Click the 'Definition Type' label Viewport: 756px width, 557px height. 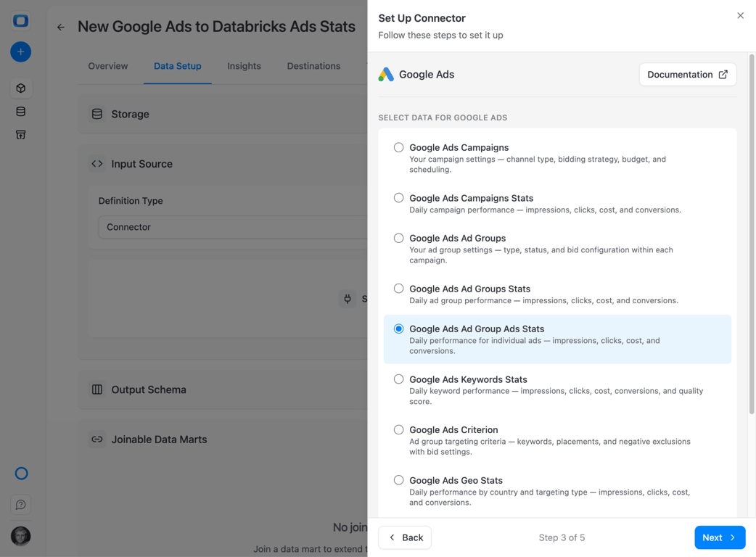(x=131, y=200)
